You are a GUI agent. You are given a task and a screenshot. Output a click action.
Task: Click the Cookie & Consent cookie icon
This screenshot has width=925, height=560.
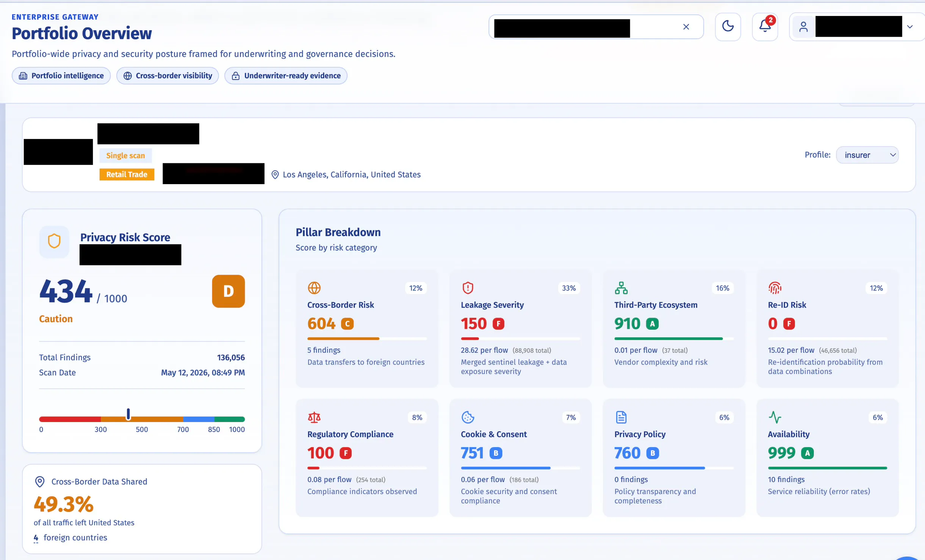(468, 417)
